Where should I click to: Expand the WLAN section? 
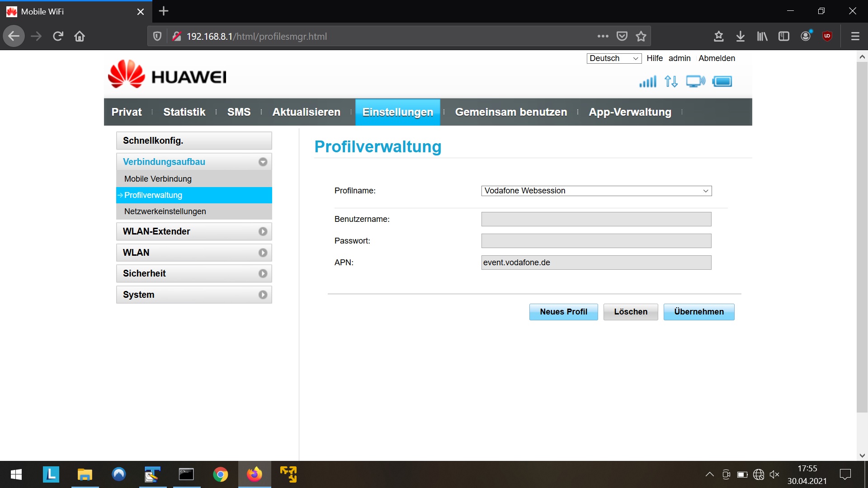pyautogui.click(x=194, y=253)
